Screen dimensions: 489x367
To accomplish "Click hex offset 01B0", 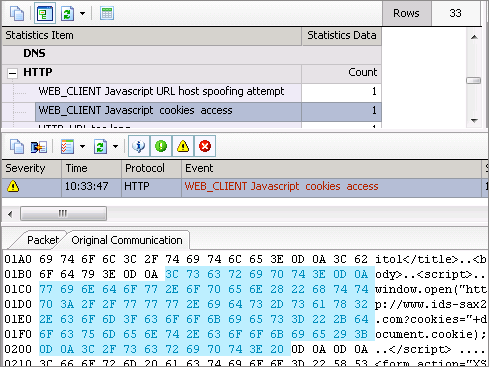I will (18, 274).
